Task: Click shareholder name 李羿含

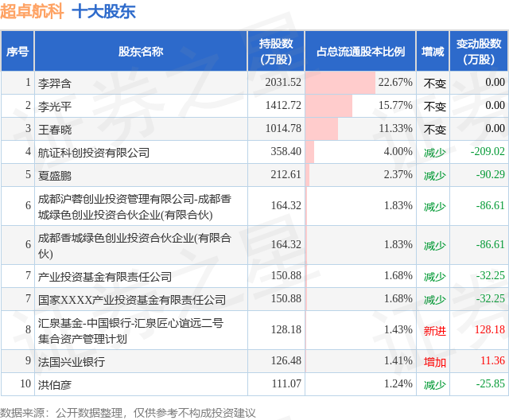Action: [55, 83]
